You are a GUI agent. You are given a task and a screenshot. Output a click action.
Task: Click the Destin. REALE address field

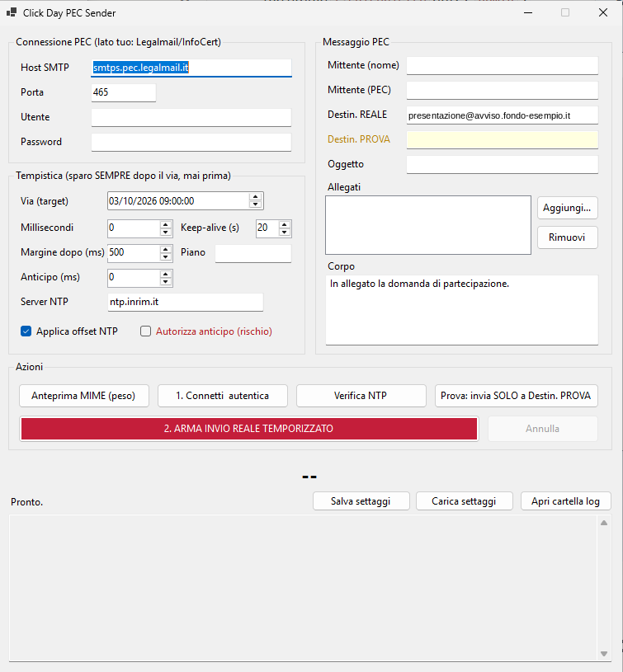pyautogui.click(x=502, y=115)
